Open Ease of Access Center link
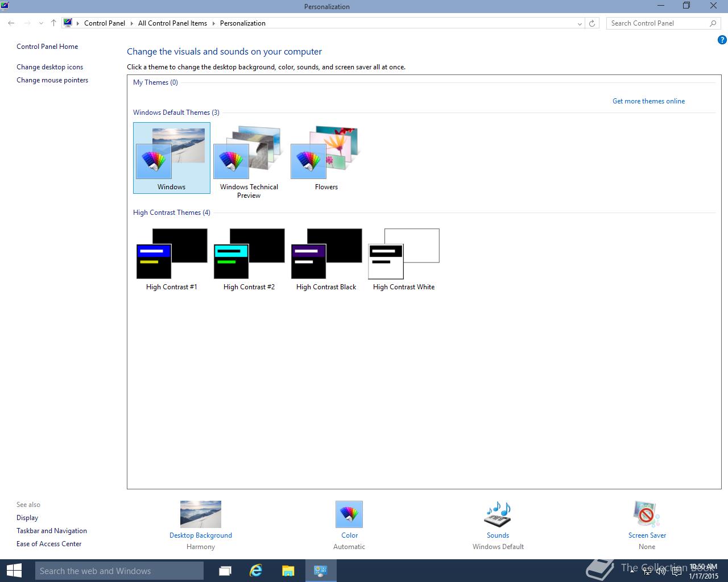 click(49, 544)
